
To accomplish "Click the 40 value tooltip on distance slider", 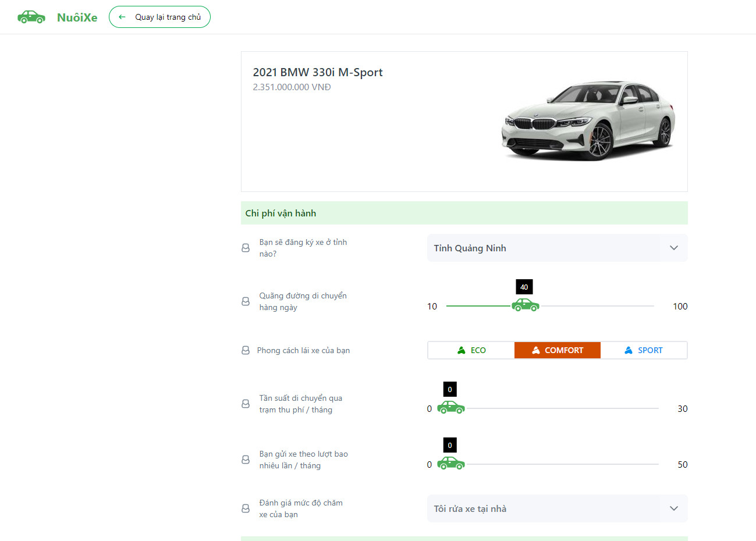I will pos(524,287).
